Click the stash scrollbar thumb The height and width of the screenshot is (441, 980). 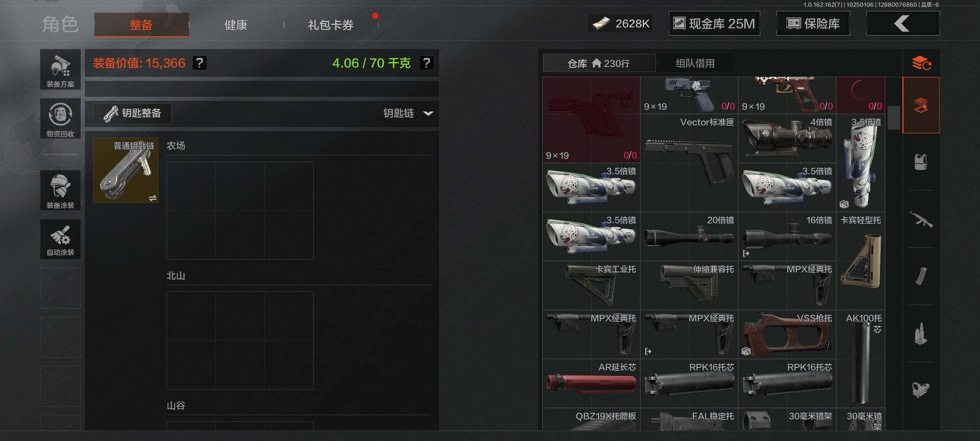point(893,118)
